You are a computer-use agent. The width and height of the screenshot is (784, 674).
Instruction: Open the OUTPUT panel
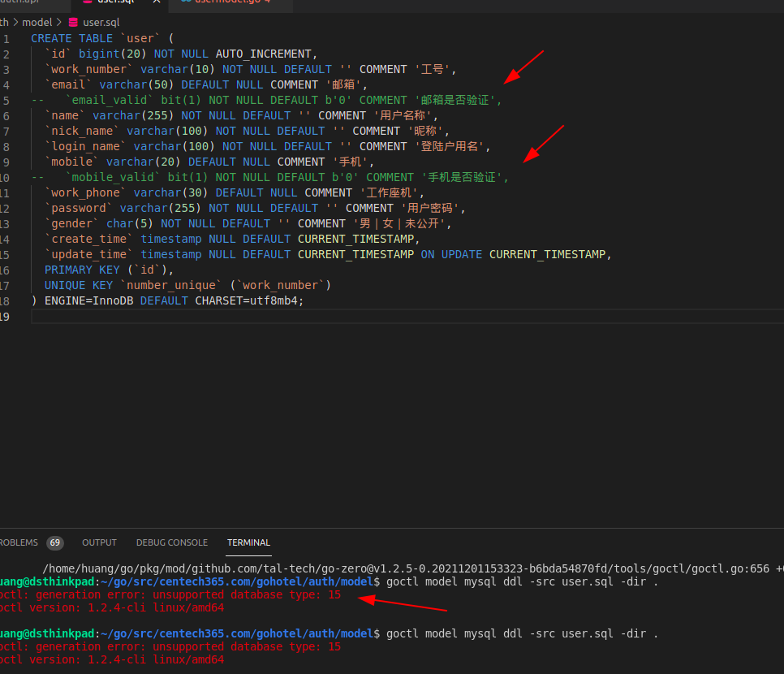click(99, 542)
